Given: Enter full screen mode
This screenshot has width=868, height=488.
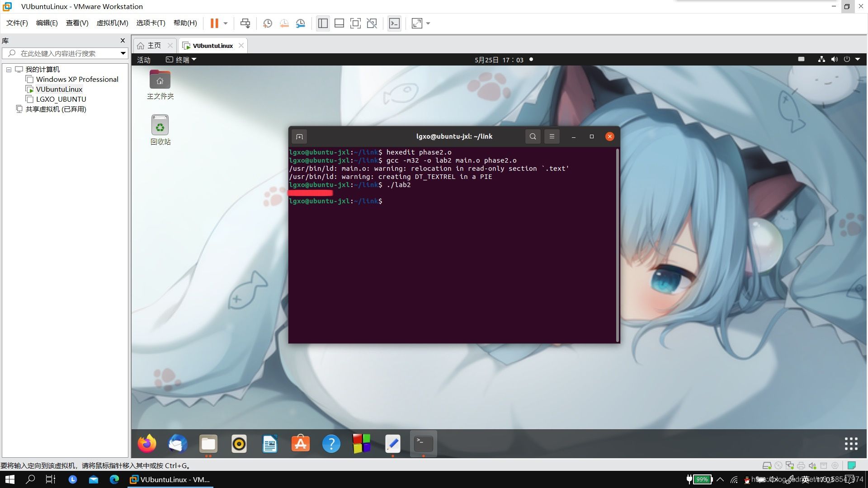Looking at the screenshot, I should [x=355, y=23].
